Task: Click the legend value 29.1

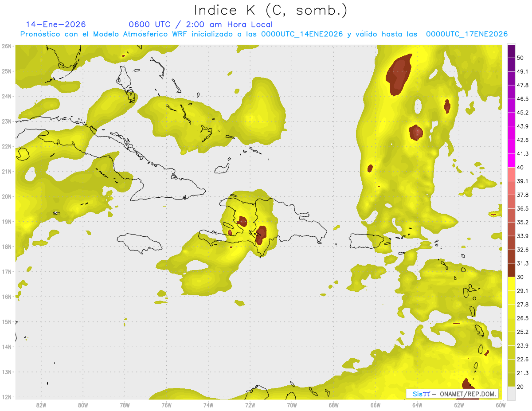Action: (523, 290)
